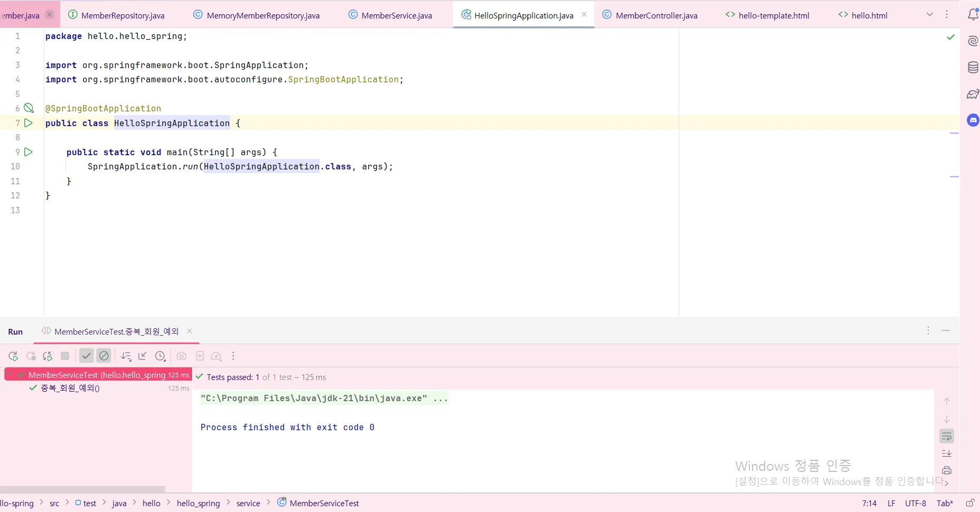The image size is (980, 512).
Task: Click hello_spring breadcrumb in navigation bar
Action: point(198,504)
